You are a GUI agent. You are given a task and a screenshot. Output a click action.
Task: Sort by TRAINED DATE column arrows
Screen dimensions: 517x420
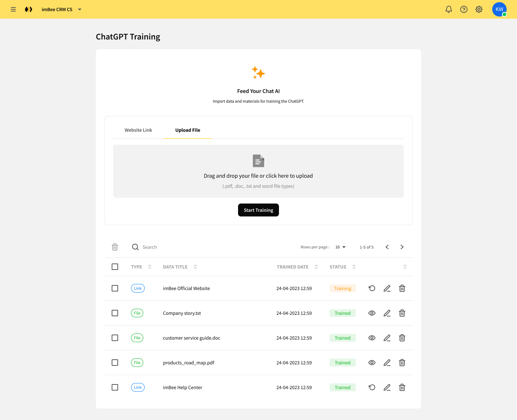(316, 267)
